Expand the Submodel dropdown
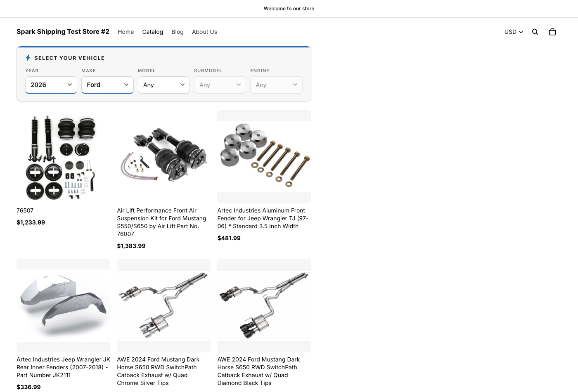Screen dimensions: 578x392 click(x=220, y=85)
